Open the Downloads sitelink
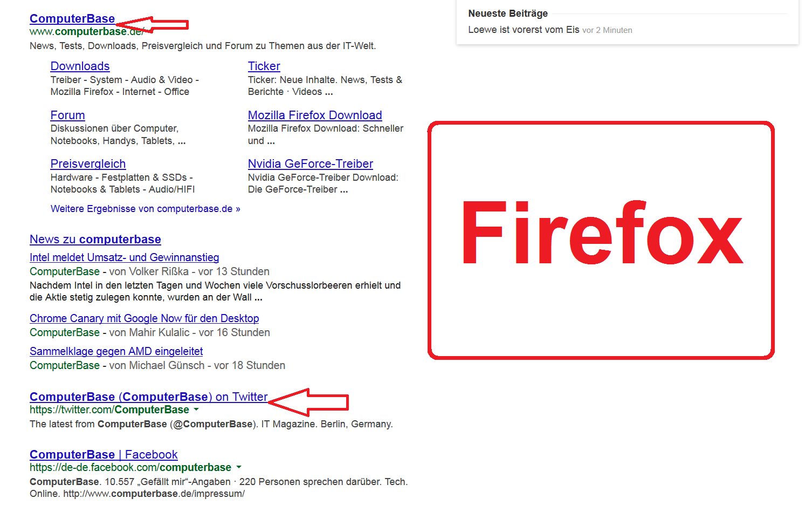The image size is (812, 505). [x=80, y=66]
